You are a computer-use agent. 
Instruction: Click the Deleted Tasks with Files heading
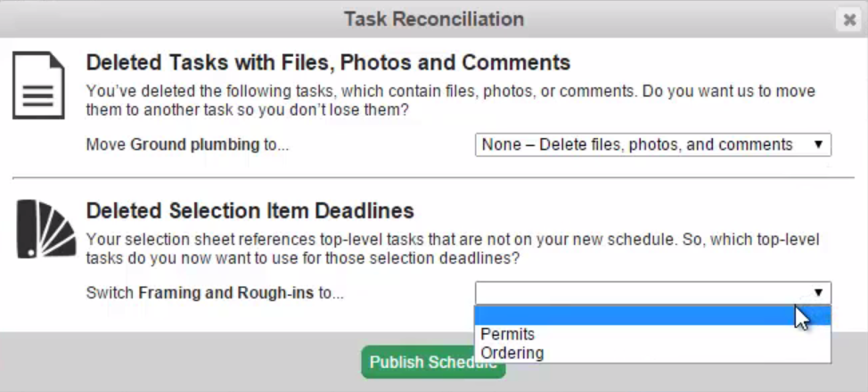(x=328, y=63)
